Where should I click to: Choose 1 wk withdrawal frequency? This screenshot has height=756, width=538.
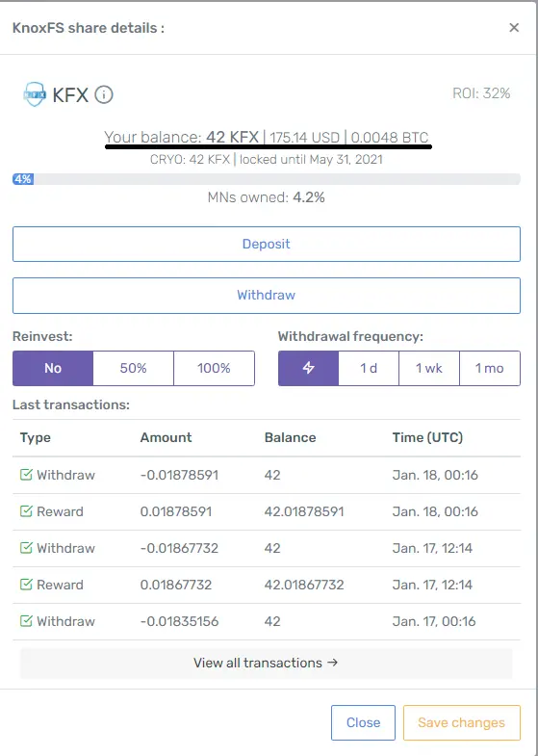[429, 368]
